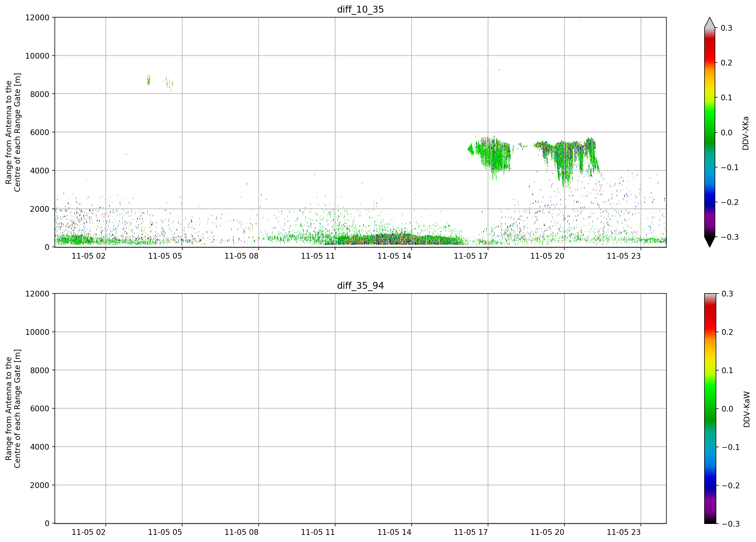
Task: Click the 4000 y-tick in diff_35_94 plot
Action: (40, 447)
